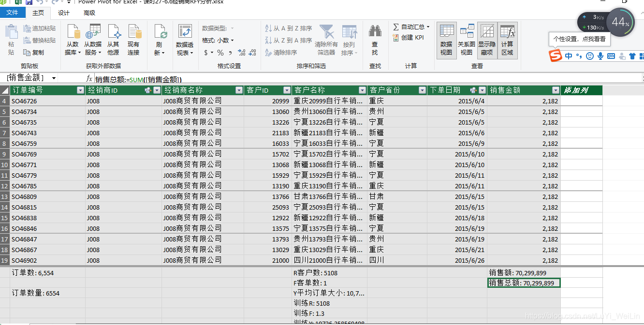Image resolution: width=644 pixels, height=325 pixels.
Task: Click 清除排序 clear sort
Action: 281,52
